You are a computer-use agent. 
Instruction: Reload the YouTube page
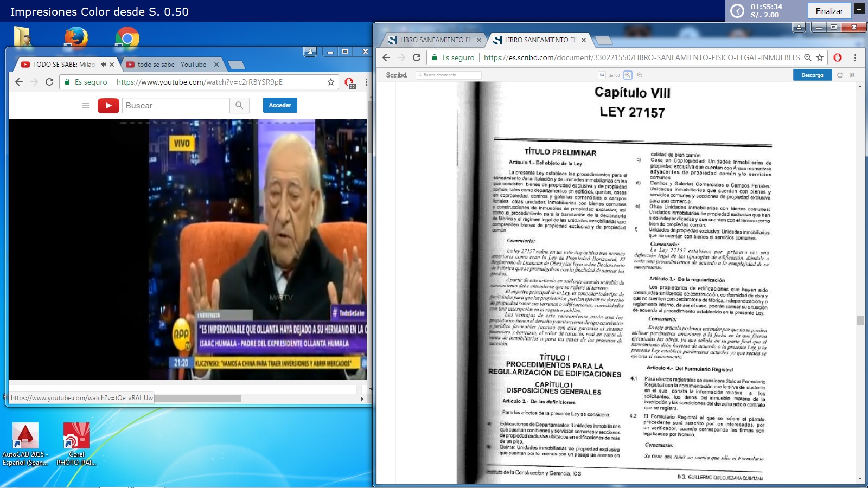tap(49, 82)
